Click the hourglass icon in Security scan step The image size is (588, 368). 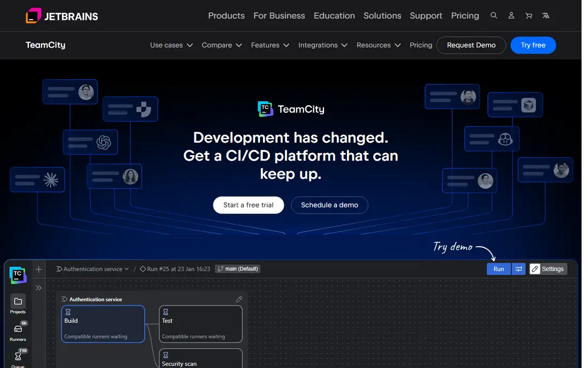[x=165, y=355]
